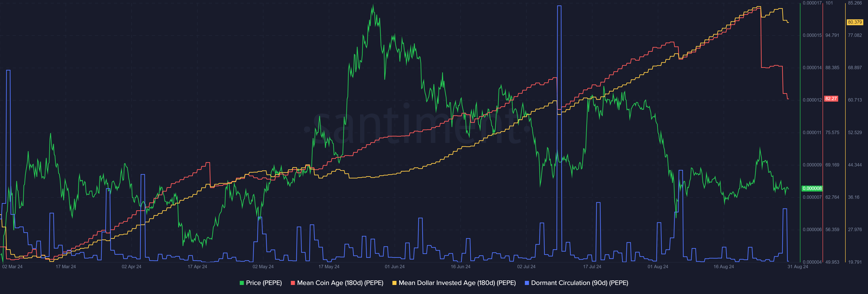868x294 pixels.
Task: Click the 19.791 dollar age axis label
Action: [855, 262]
